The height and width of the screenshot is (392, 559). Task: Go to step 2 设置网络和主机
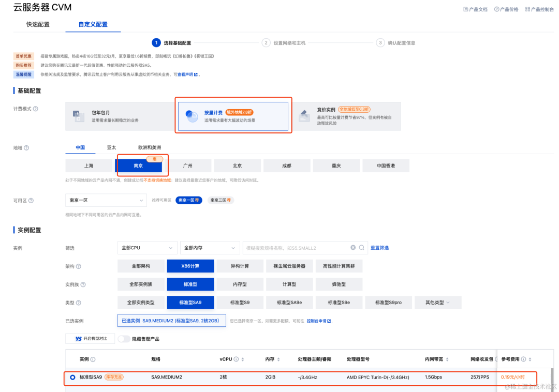point(284,43)
